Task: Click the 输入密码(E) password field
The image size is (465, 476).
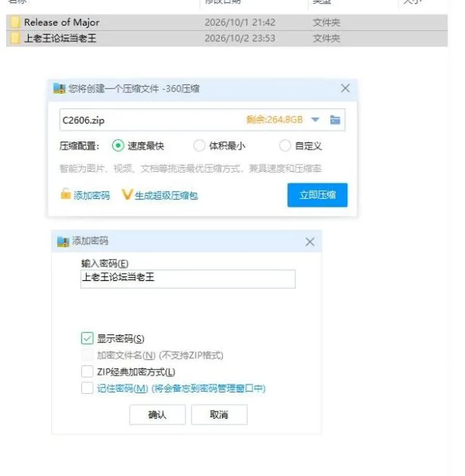Action: 188,279
